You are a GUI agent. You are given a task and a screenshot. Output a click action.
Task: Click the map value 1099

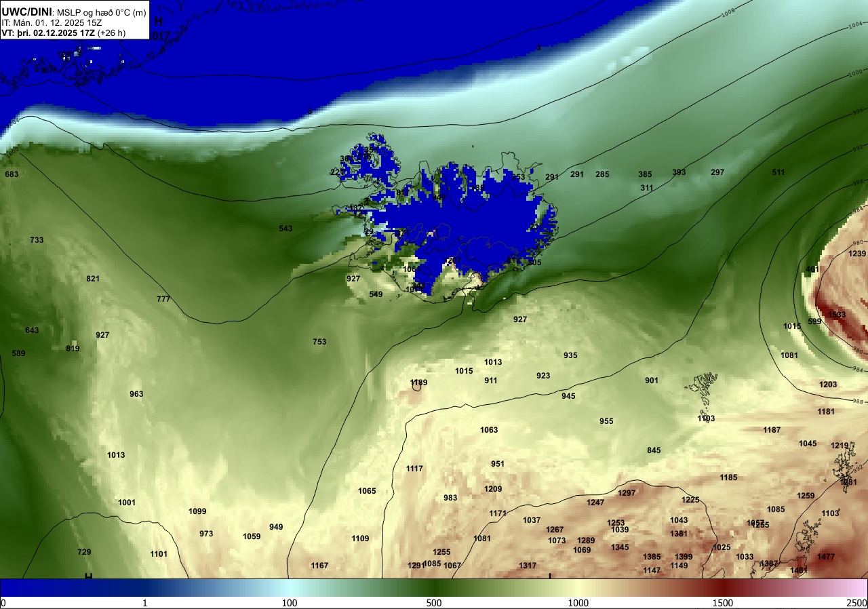click(197, 511)
